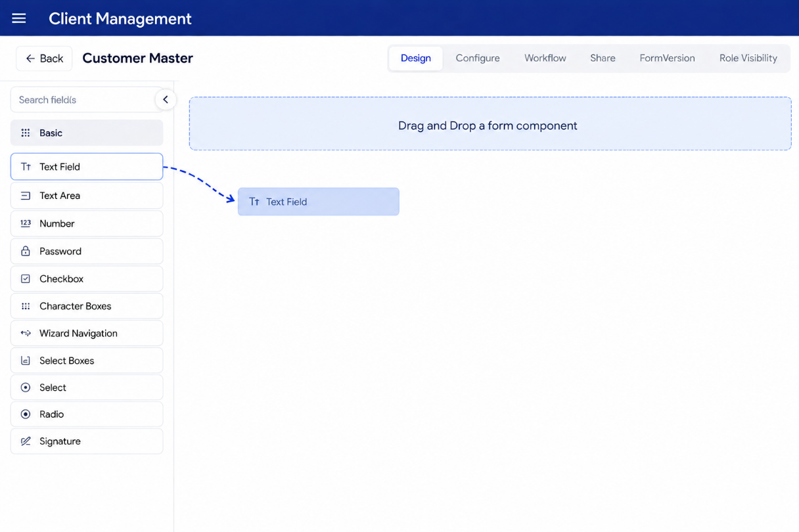Click the Back button
The image size is (799, 532).
44,58
